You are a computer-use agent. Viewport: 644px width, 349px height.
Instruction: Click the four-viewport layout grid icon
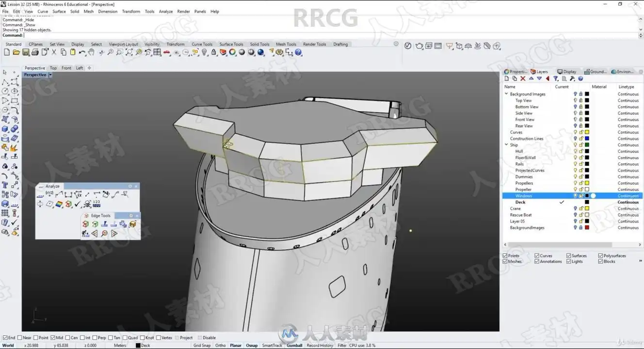point(157,52)
